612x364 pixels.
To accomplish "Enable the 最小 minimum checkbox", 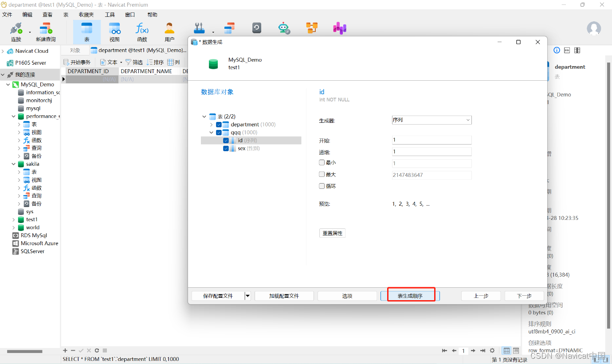I will coord(322,163).
